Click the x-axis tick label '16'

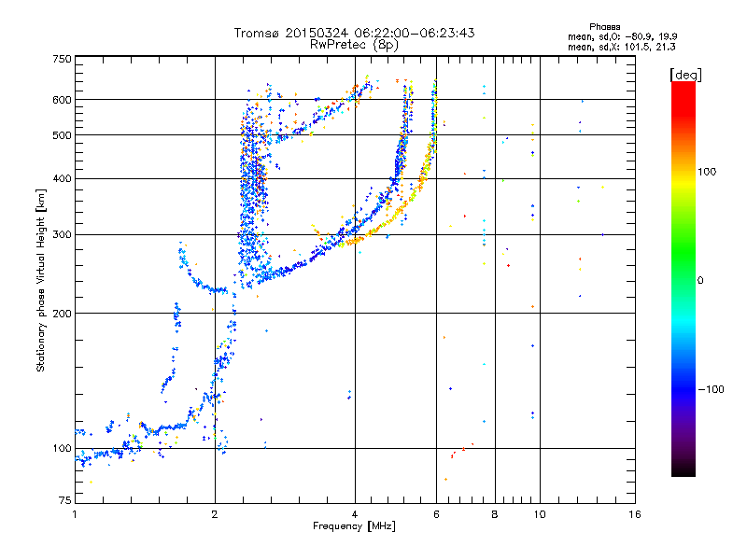[635, 514]
